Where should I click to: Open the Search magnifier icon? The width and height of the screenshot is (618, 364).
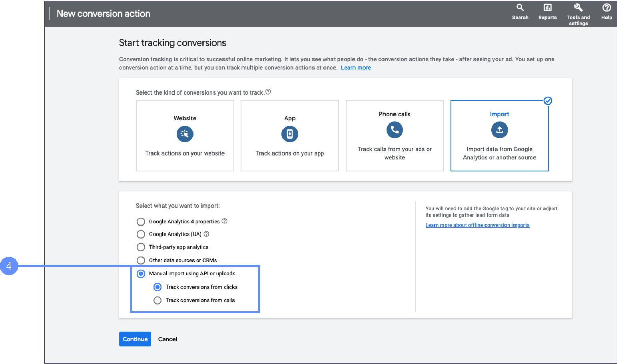[x=520, y=8]
